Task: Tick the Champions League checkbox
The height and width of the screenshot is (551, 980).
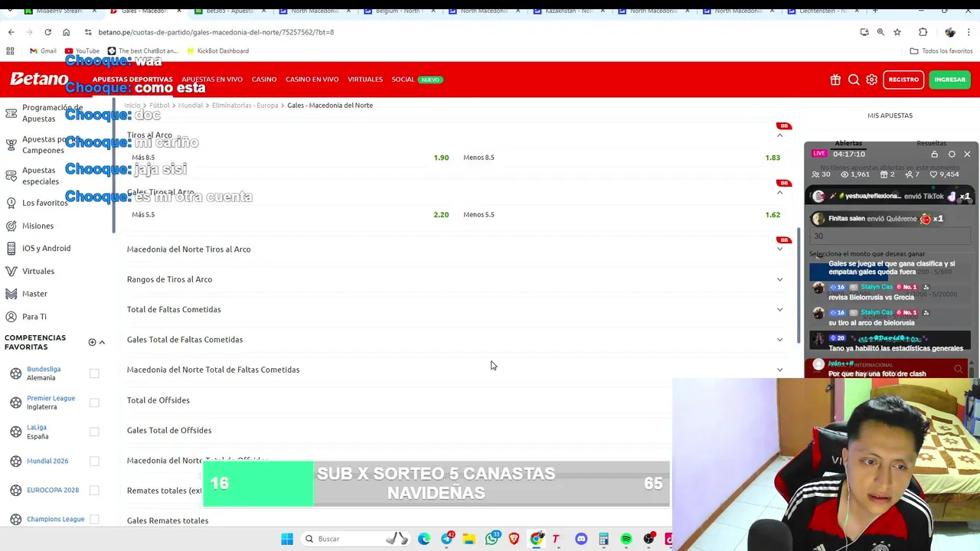Action: coord(94,519)
